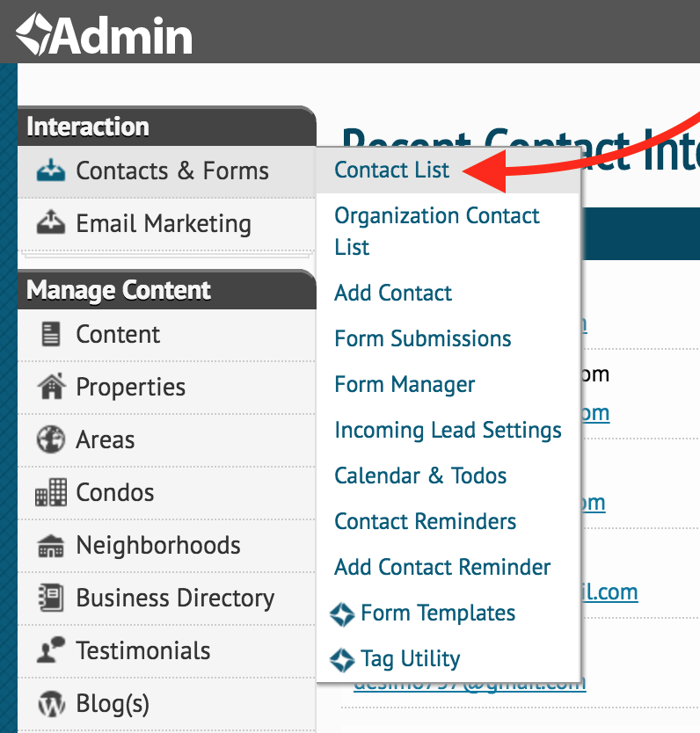Click the Admin logo icon
The height and width of the screenshot is (733, 700).
click(33, 34)
